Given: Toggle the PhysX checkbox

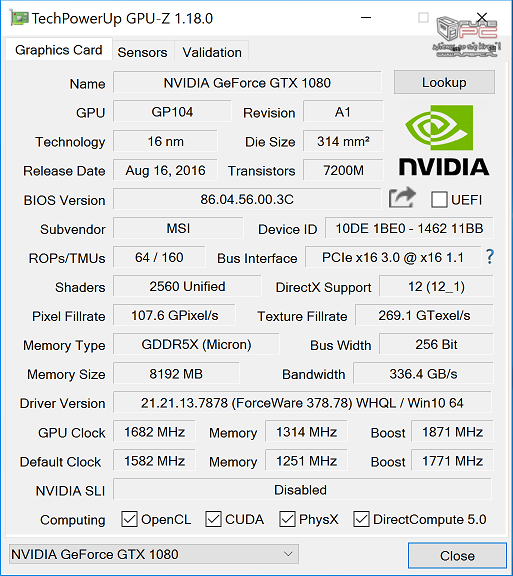Looking at the screenshot, I should (x=287, y=519).
